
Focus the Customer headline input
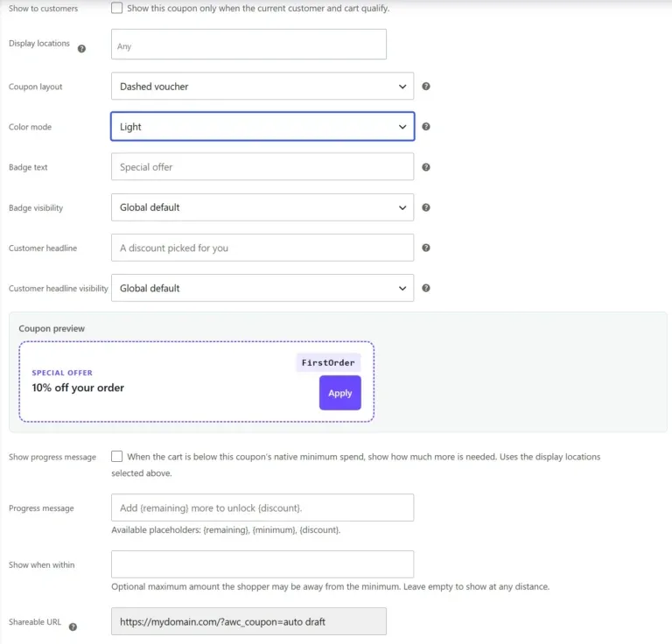[262, 248]
